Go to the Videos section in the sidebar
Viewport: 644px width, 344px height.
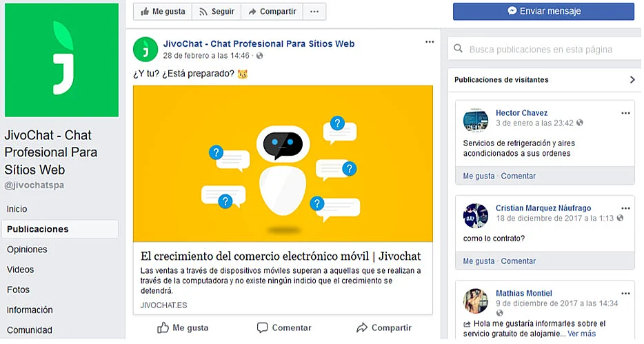[x=21, y=270]
